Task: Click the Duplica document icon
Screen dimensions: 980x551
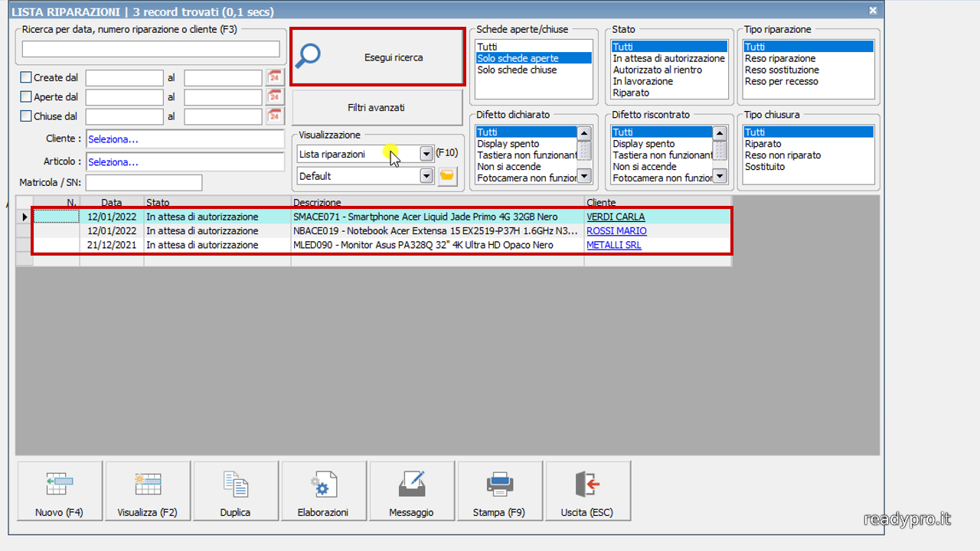Action: 235,491
